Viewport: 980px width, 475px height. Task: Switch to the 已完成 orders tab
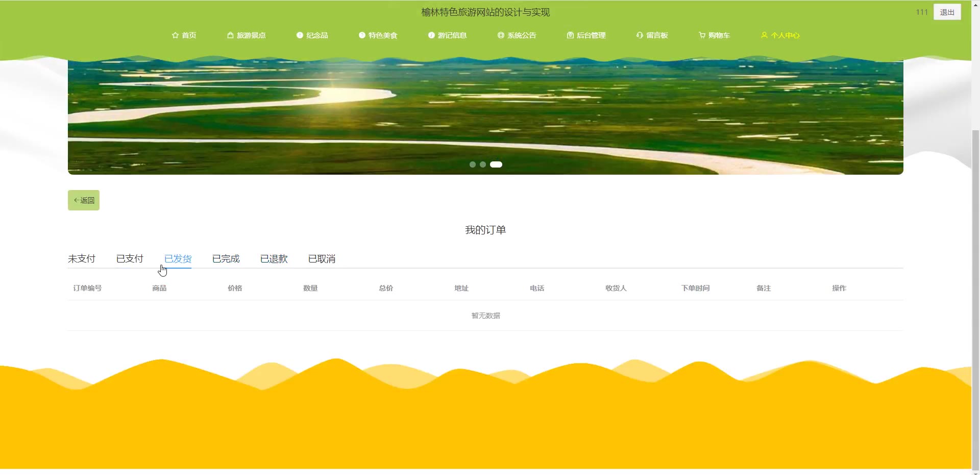tap(226, 259)
